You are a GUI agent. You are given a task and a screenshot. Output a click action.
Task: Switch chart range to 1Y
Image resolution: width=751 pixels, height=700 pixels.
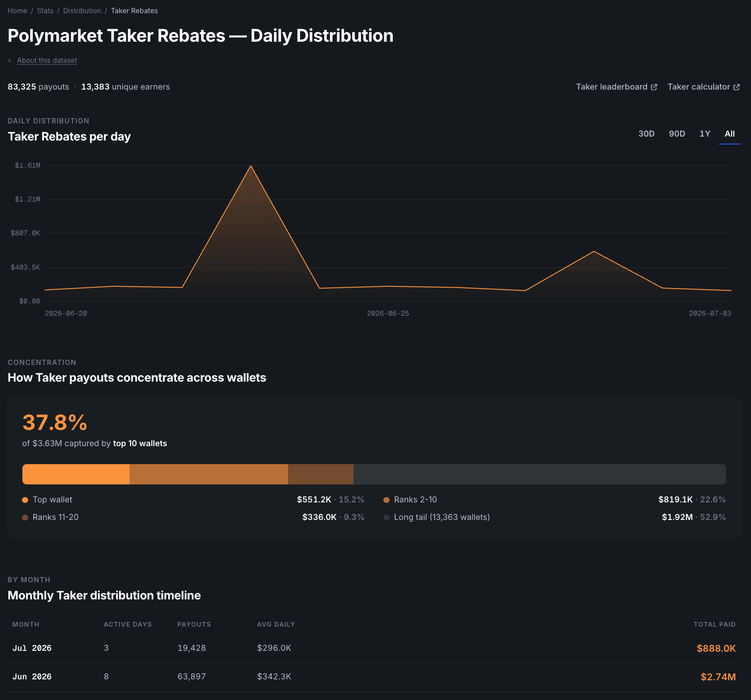[704, 134]
